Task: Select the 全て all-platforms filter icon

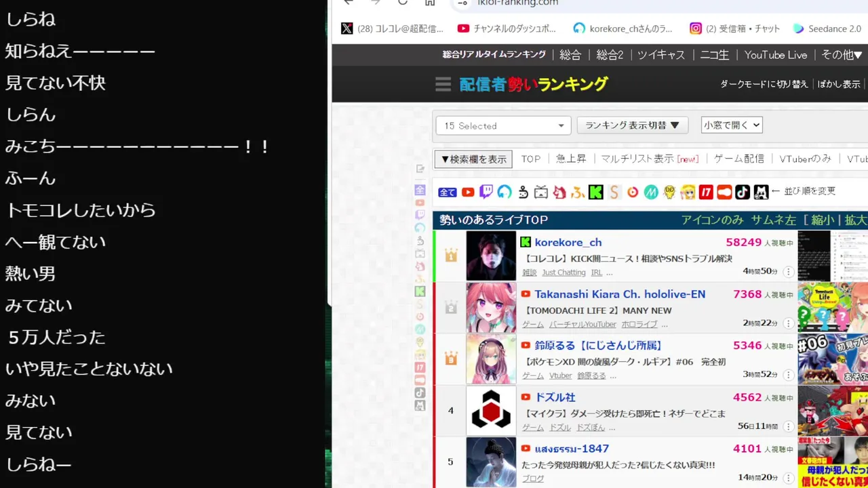Action: [x=448, y=192]
